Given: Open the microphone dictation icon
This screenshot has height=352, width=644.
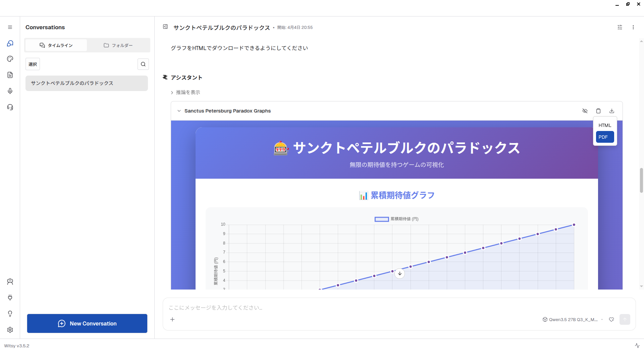Looking at the screenshot, I should coord(10,91).
